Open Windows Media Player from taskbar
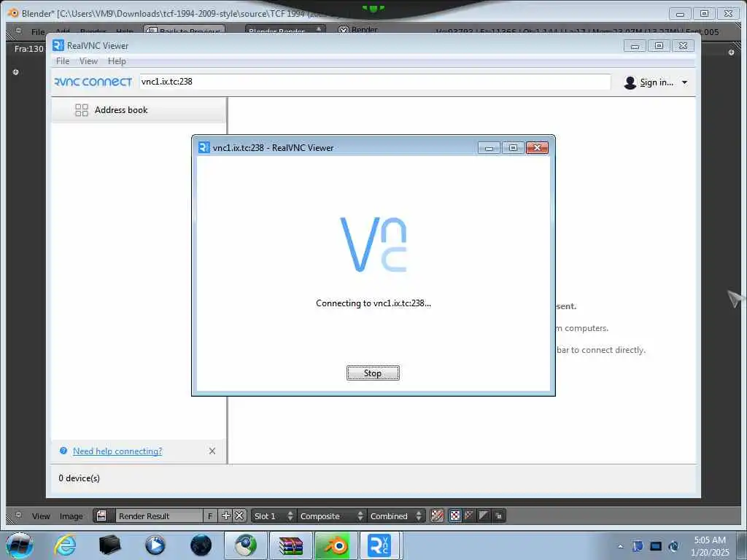This screenshot has height=560, width=747. click(155, 545)
